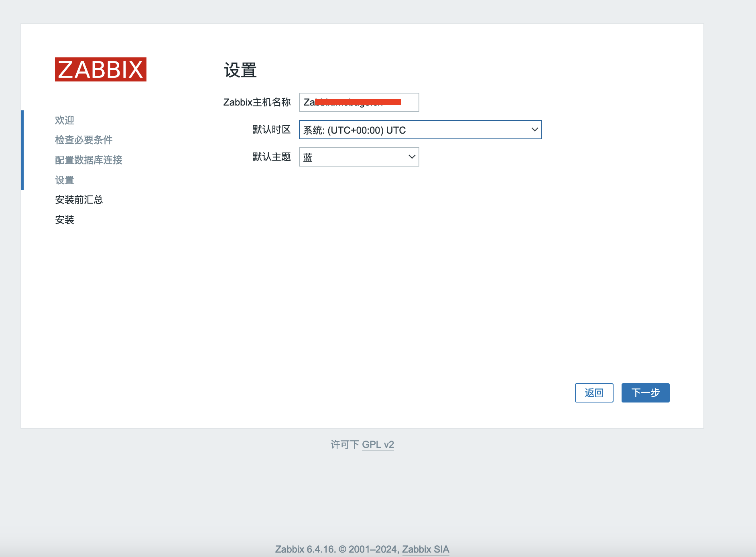Click the 下一步 next step button

tap(645, 392)
